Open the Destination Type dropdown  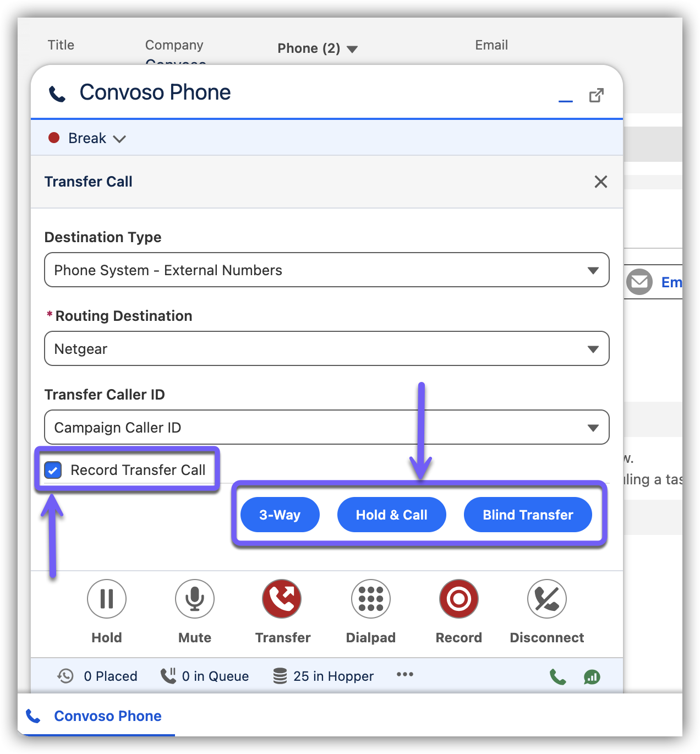pyautogui.click(x=327, y=270)
